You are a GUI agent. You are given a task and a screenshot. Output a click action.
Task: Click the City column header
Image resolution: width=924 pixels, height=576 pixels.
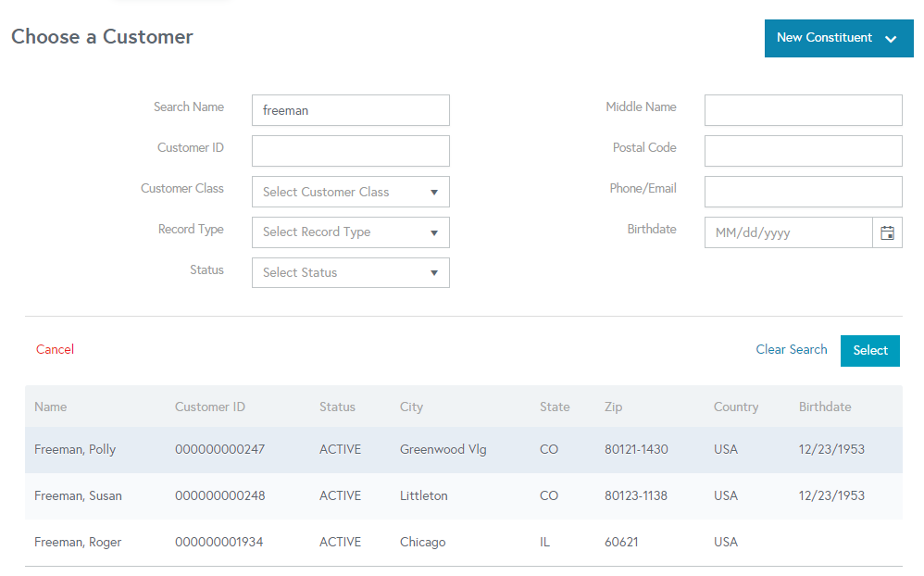pos(411,407)
